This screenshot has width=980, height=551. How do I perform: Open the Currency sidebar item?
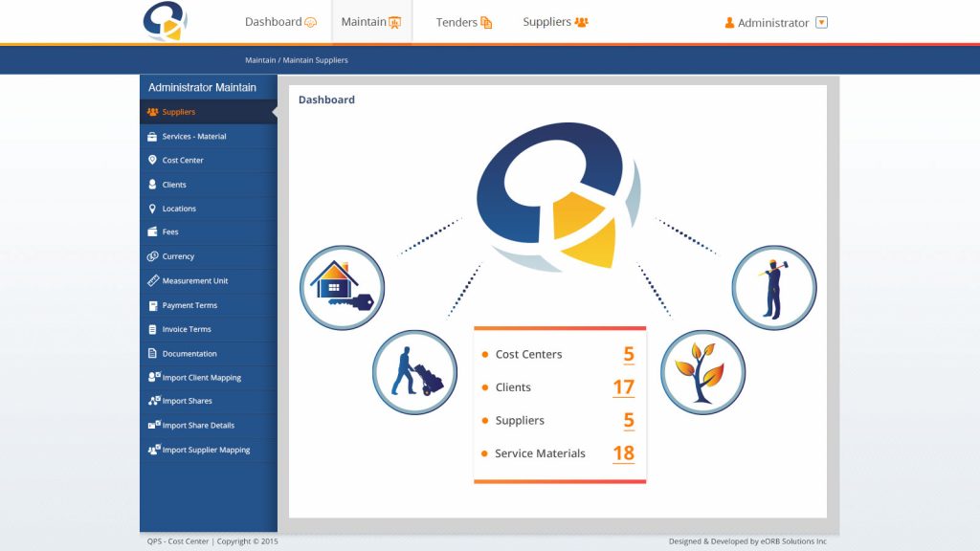(178, 256)
